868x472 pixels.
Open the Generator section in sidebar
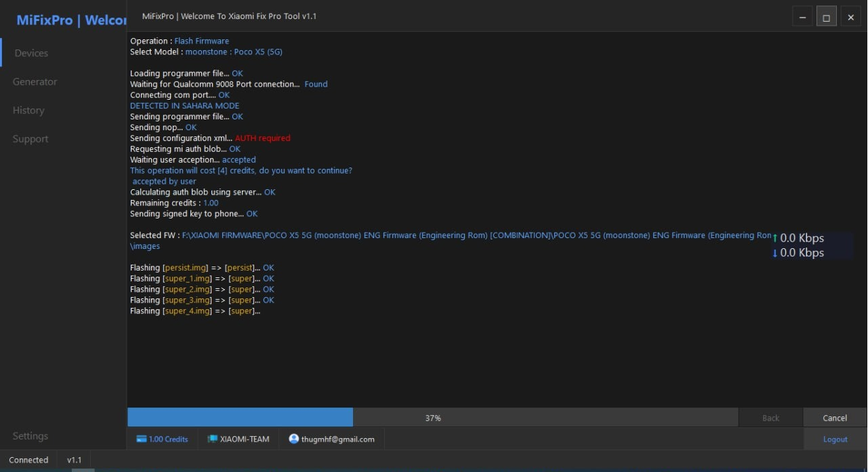click(x=35, y=81)
